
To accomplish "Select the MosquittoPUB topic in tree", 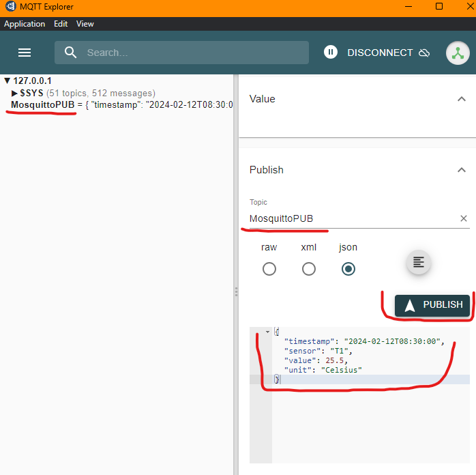I will click(x=42, y=105).
